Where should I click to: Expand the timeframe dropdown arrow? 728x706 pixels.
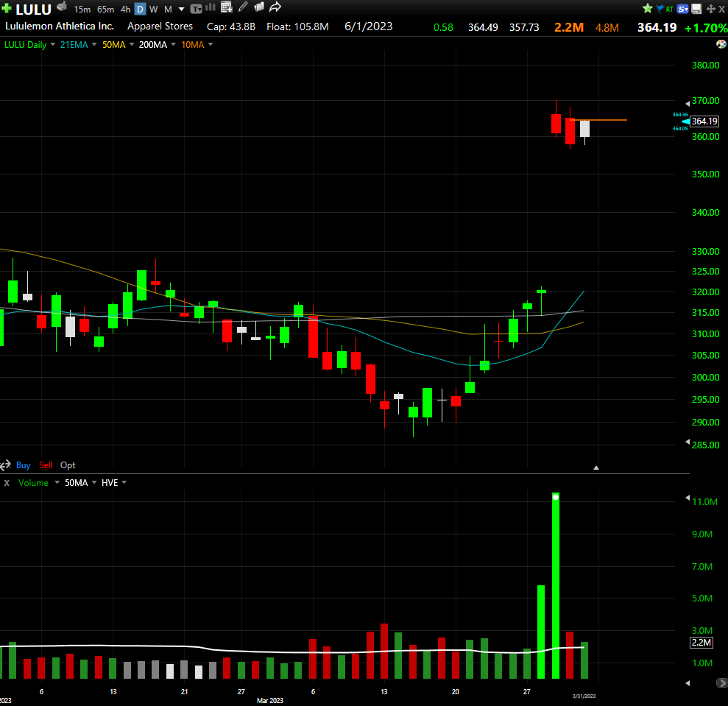(x=182, y=10)
